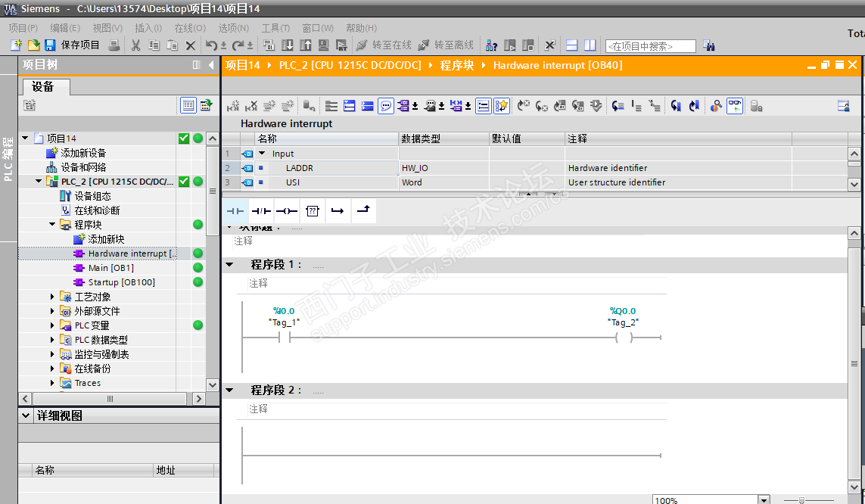Viewport: 865px width, 504px height.
Task: Toggle favorites display in editor
Action: pyautogui.click(x=502, y=106)
